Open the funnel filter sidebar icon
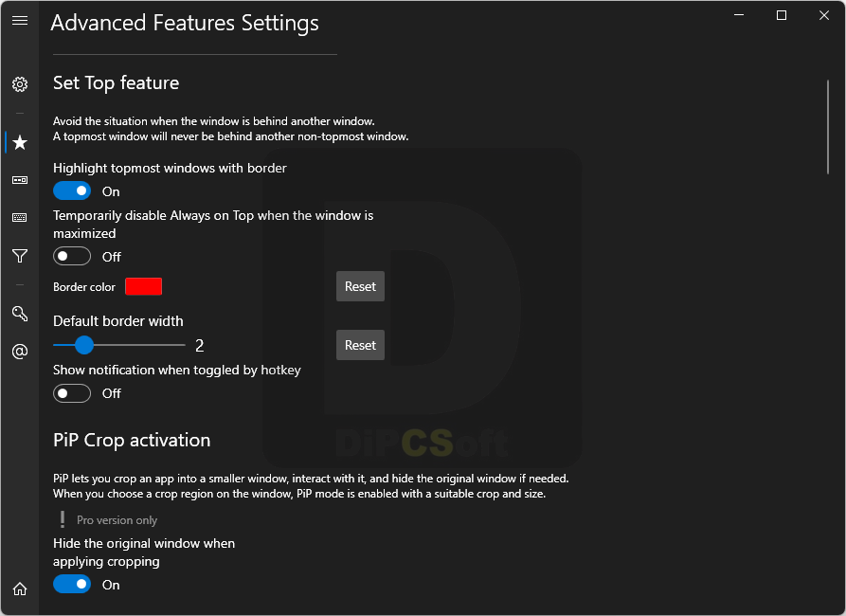 pos(20,256)
